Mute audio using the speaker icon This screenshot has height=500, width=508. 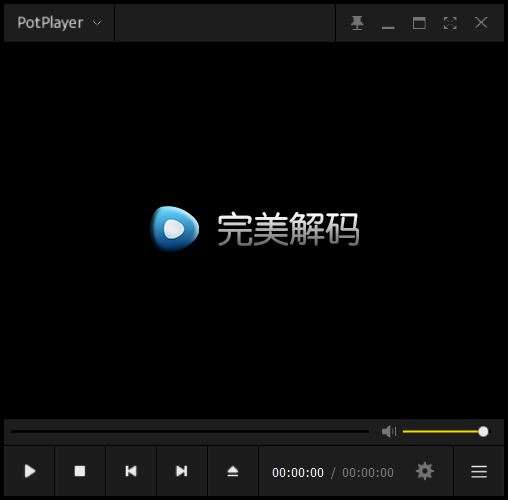point(389,431)
